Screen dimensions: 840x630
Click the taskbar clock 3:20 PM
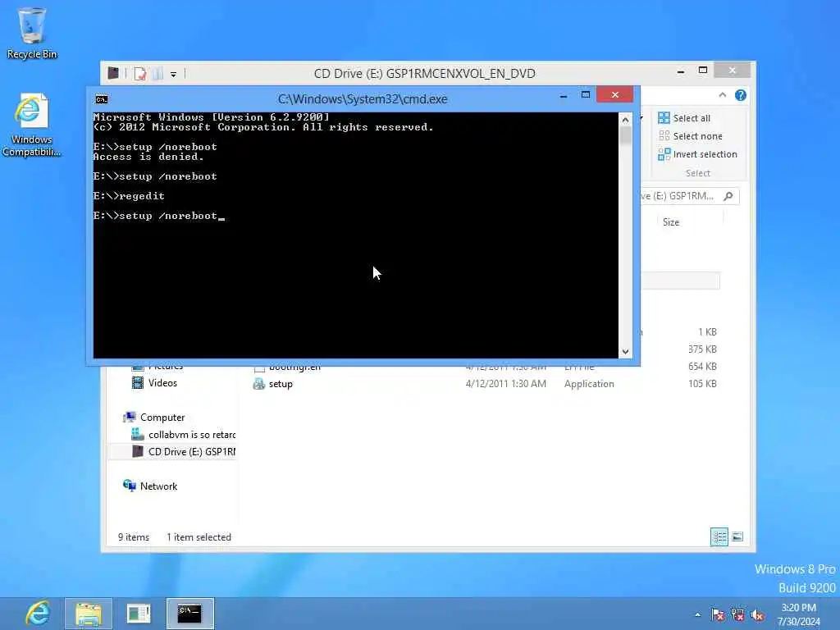798,608
